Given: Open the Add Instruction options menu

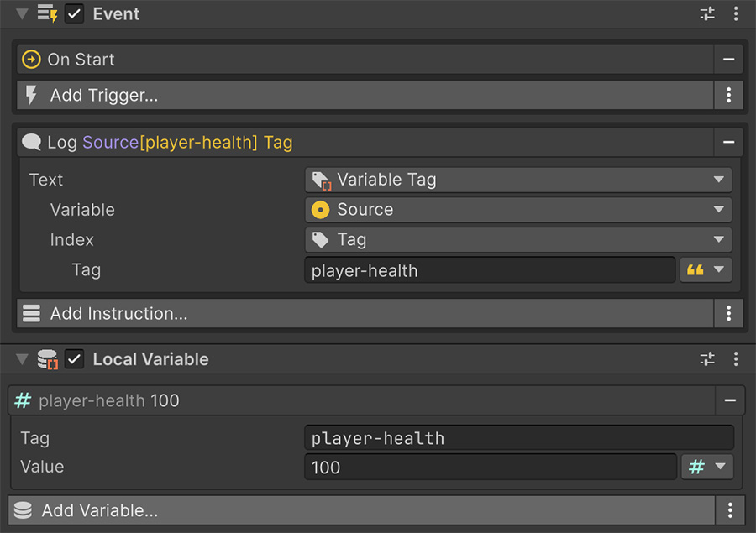Looking at the screenshot, I should 728,313.
